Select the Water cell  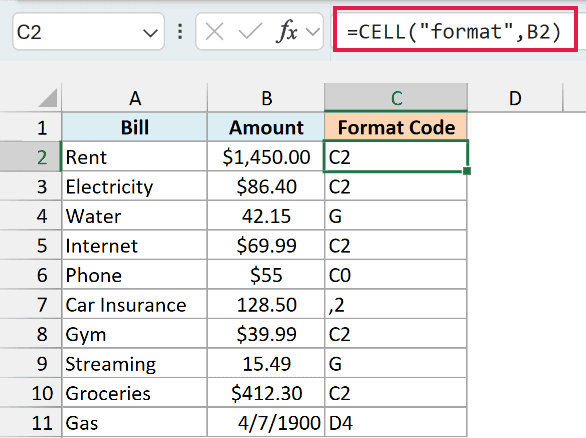coord(135,216)
